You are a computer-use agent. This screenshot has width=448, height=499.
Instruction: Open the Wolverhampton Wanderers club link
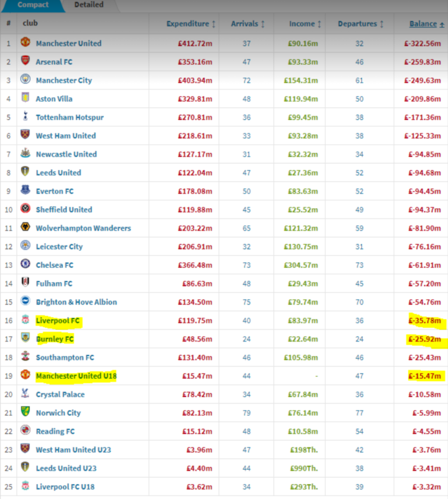[83, 228]
